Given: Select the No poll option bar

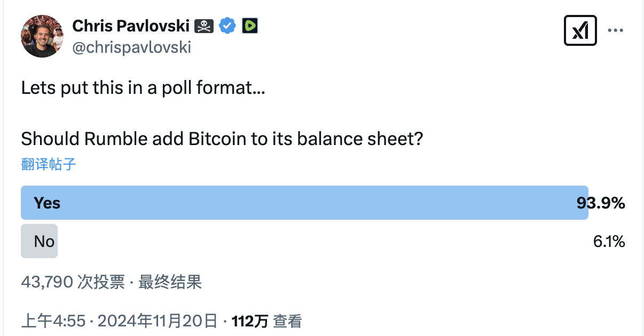Looking at the screenshot, I should [39, 242].
